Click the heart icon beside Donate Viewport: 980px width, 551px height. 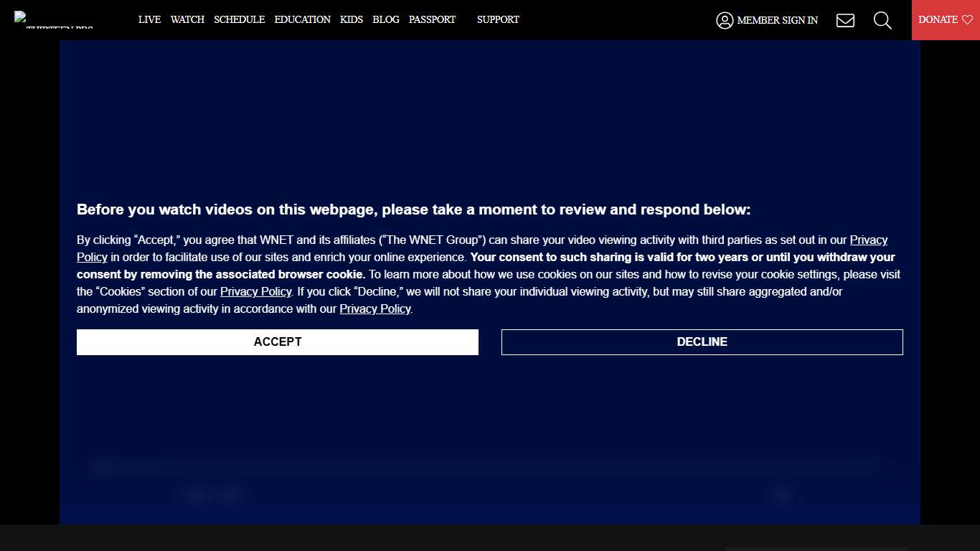[967, 20]
